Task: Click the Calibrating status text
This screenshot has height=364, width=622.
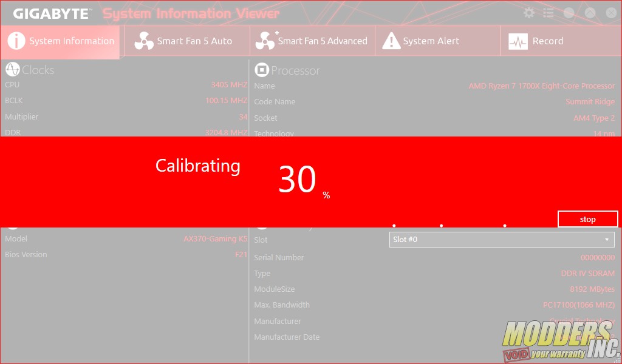Action: pyautogui.click(x=197, y=166)
